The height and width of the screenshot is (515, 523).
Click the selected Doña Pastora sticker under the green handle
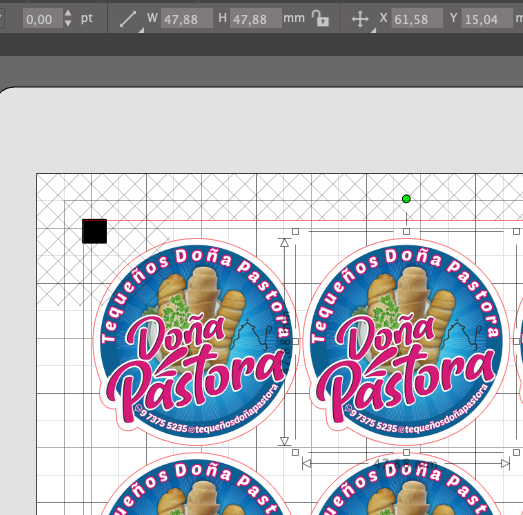[406, 342]
